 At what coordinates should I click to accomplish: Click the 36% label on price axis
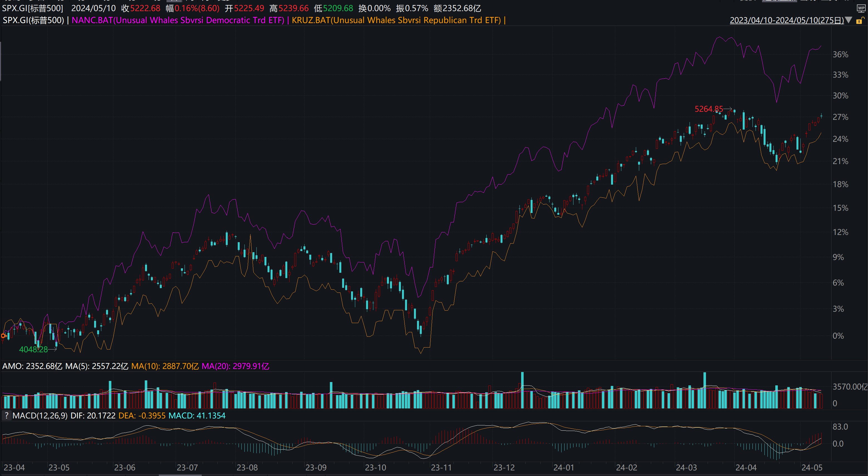pyautogui.click(x=840, y=54)
